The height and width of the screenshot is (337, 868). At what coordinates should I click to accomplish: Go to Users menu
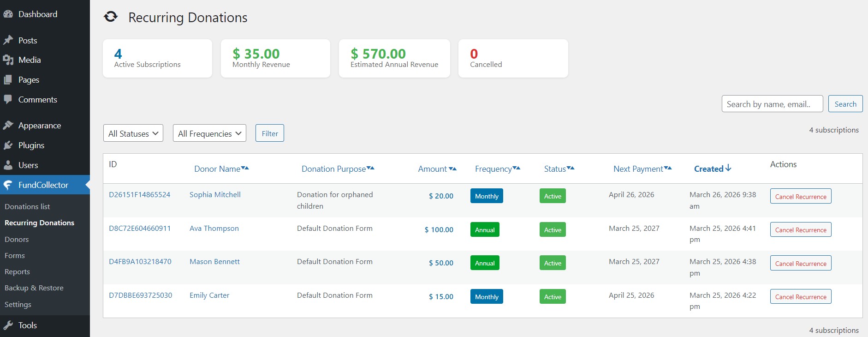(45, 165)
